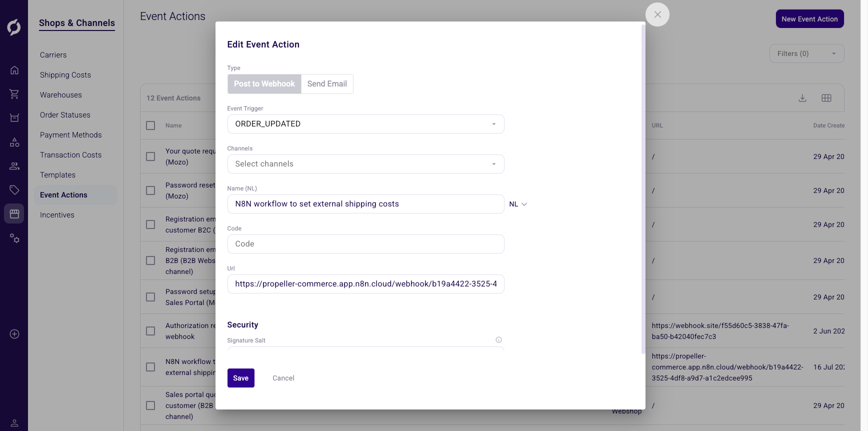Screen dimensions: 868x431
Task: Close the Edit Event Action dialog
Action: click(x=657, y=14)
